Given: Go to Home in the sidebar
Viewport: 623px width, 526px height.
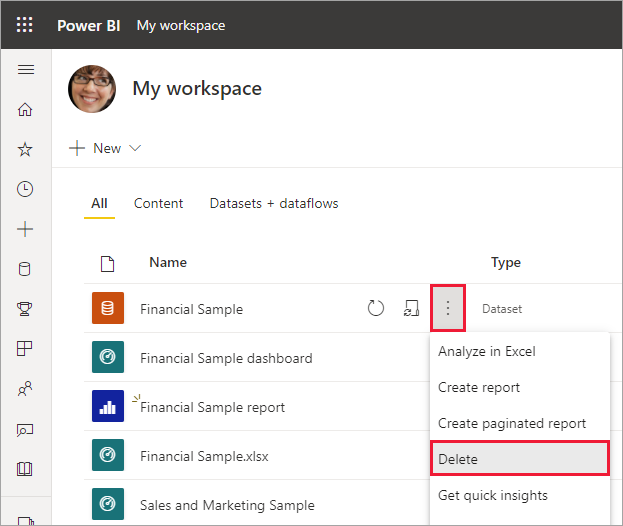Looking at the screenshot, I should click(26, 110).
